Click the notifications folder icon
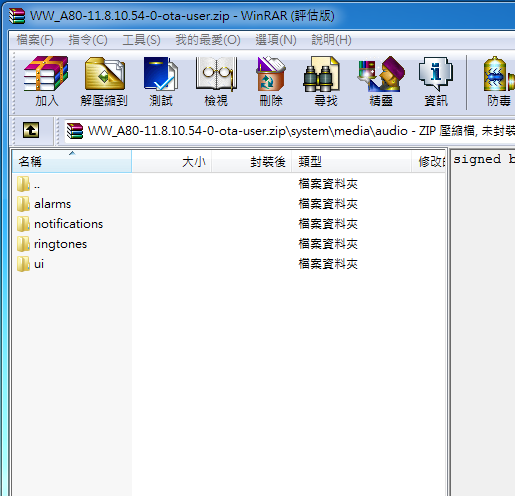 click(23, 224)
